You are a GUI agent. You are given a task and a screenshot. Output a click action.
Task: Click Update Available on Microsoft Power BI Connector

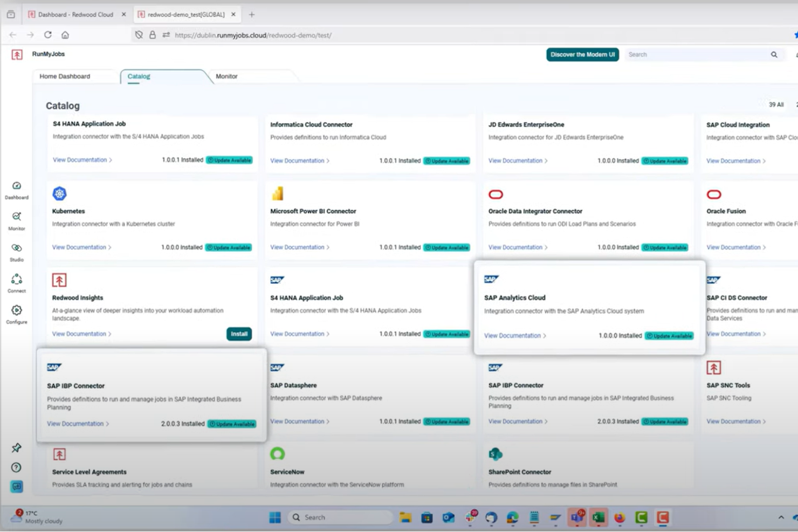pyautogui.click(x=446, y=247)
